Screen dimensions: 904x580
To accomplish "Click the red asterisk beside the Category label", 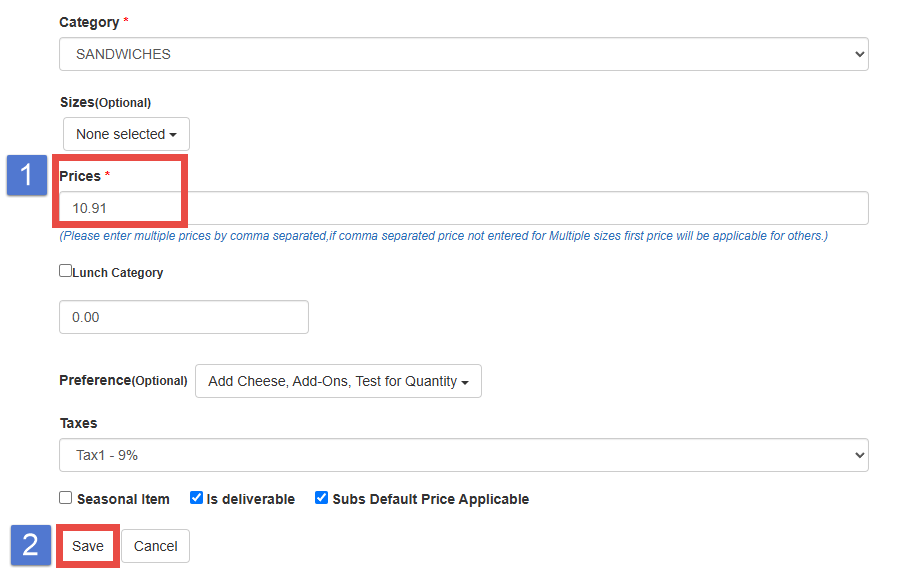I will pos(125,22).
